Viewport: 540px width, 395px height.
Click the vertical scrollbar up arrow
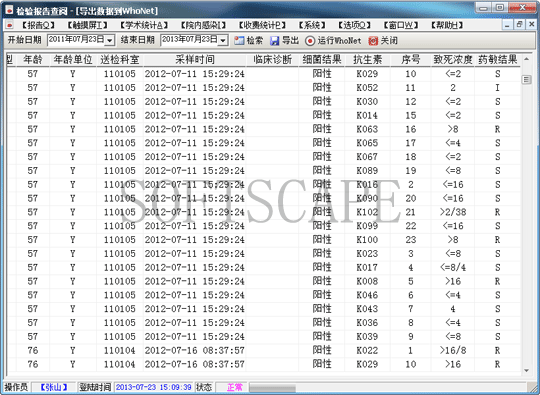(526, 59)
